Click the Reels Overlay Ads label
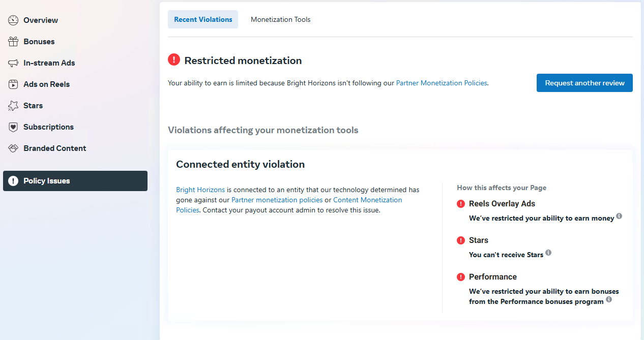Viewport: 644px width, 340px height. (x=502, y=204)
